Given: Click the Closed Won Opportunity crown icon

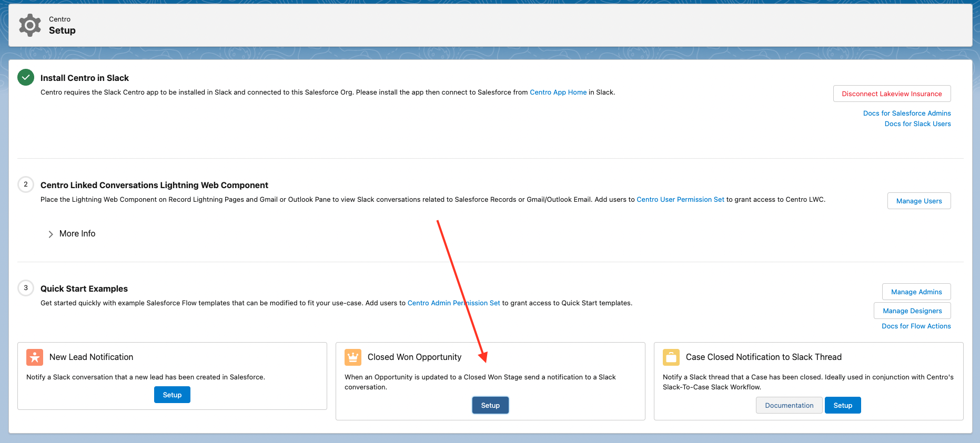Looking at the screenshot, I should (x=353, y=357).
